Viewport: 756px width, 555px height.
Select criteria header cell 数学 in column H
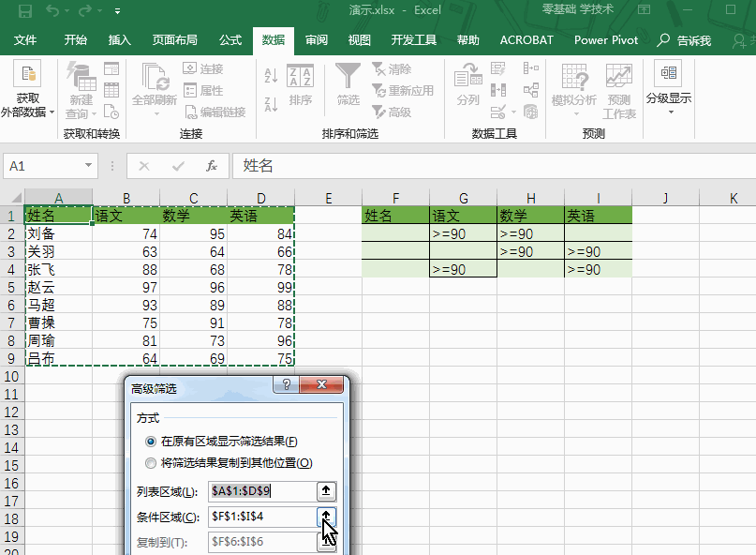pos(530,216)
